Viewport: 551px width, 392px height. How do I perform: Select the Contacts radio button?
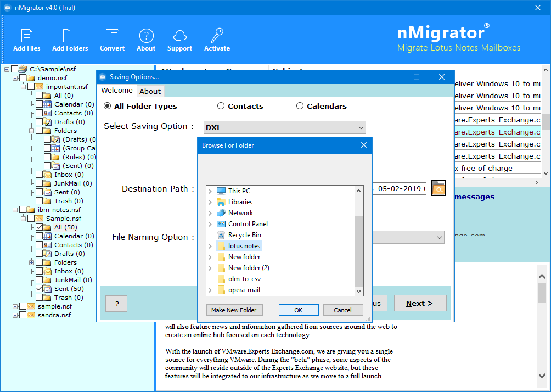[x=221, y=106]
